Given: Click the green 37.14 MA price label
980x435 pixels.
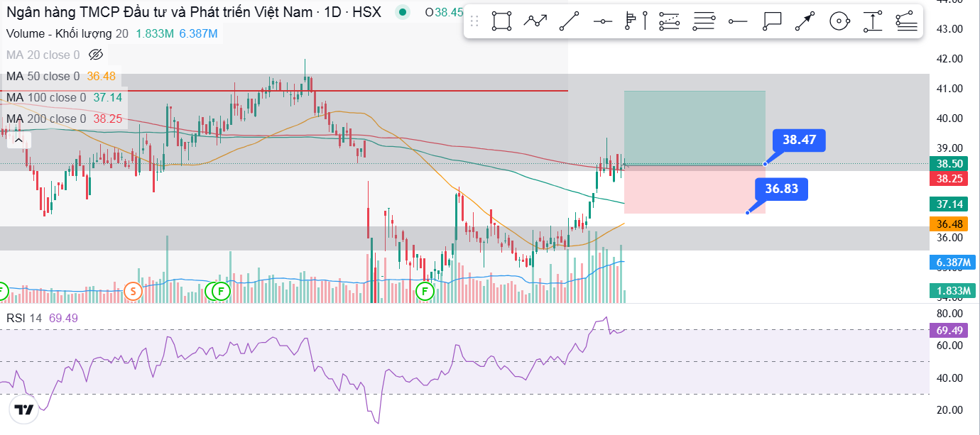Looking at the screenshot, I should point(949,204).
